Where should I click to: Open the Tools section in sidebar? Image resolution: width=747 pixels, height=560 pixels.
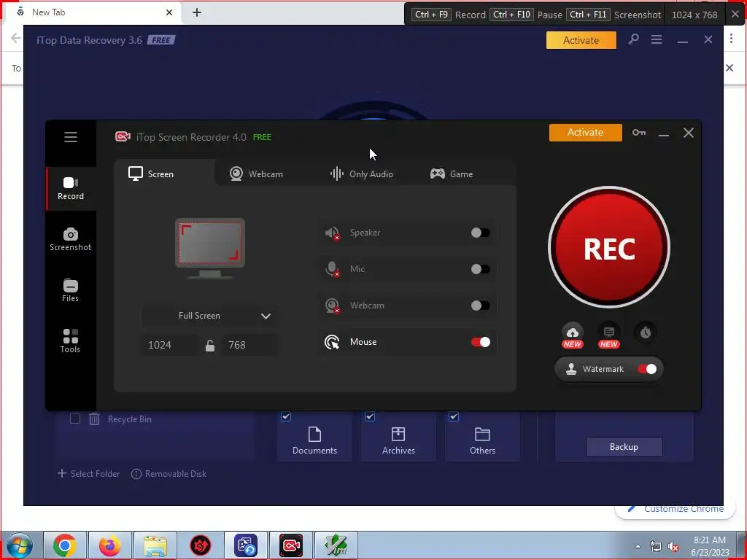coord(71,341)
